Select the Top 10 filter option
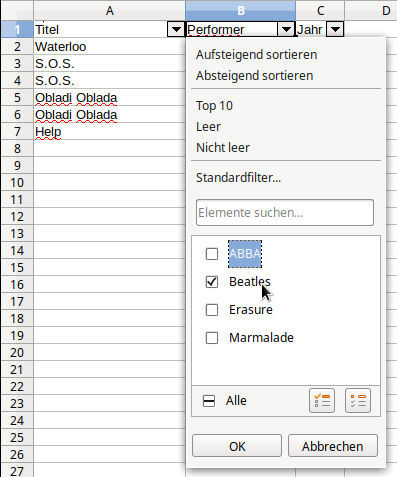This screenshot has width=397, height=477. click(214, 106)
